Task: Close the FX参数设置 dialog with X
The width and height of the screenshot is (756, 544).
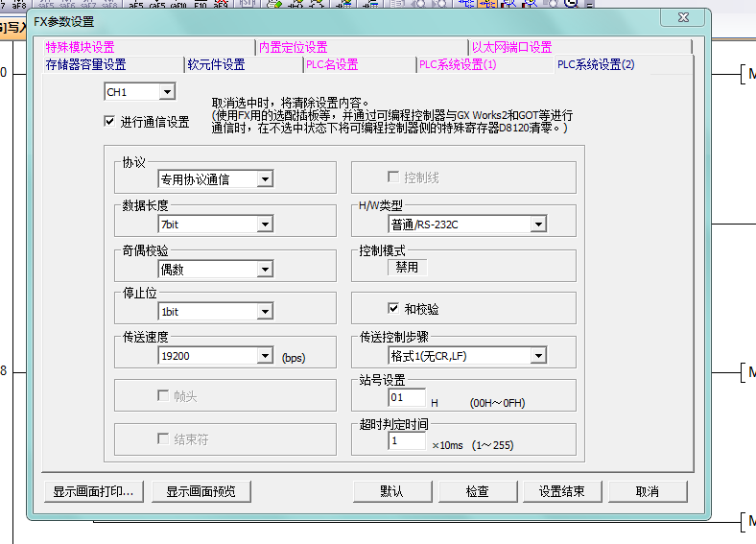Action: [x=683, y=19]
